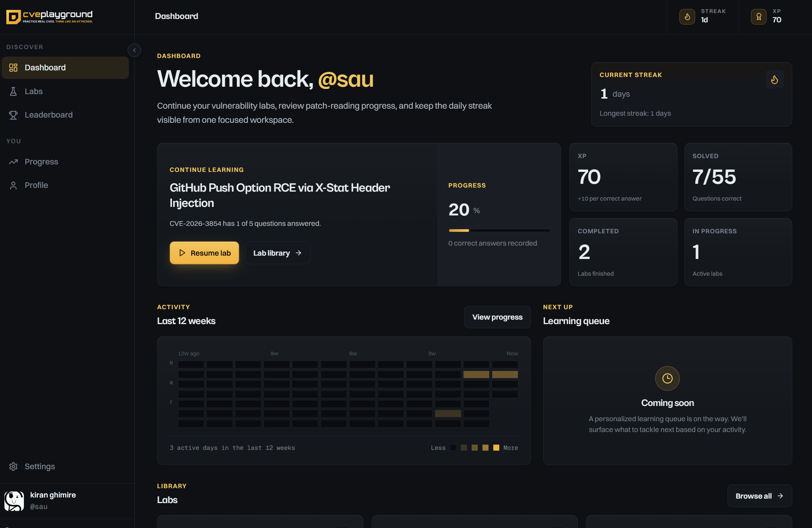Click the arrow icon on Lab library

tap(299, 253)
